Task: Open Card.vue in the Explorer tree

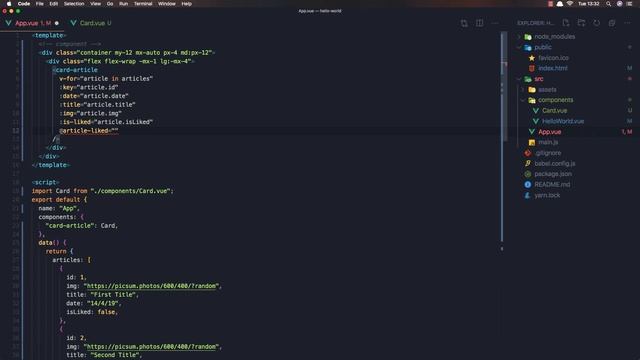Action: [554, 111]
